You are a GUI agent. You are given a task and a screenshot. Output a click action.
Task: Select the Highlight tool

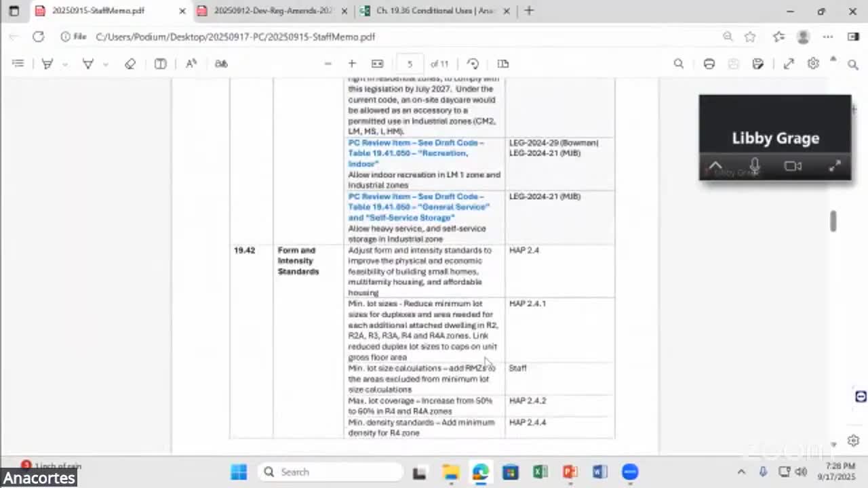pyautogui.click(x=87, y=64)
